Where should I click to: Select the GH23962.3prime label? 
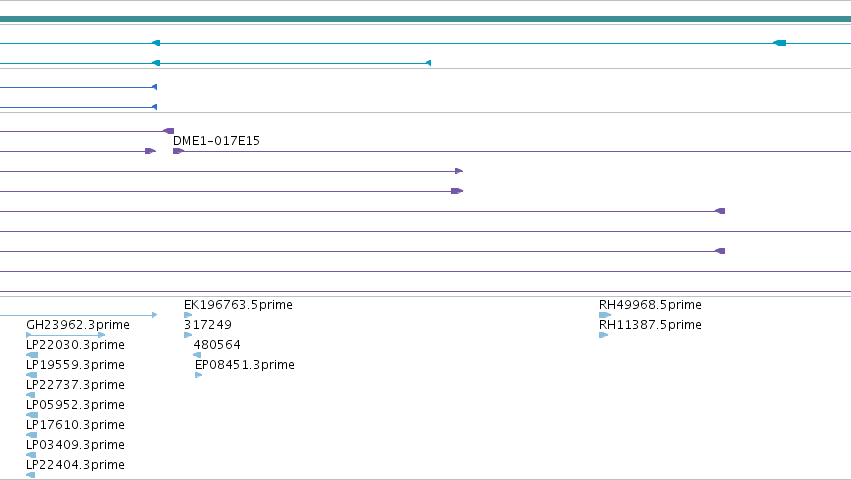click(x=78, y=325)
